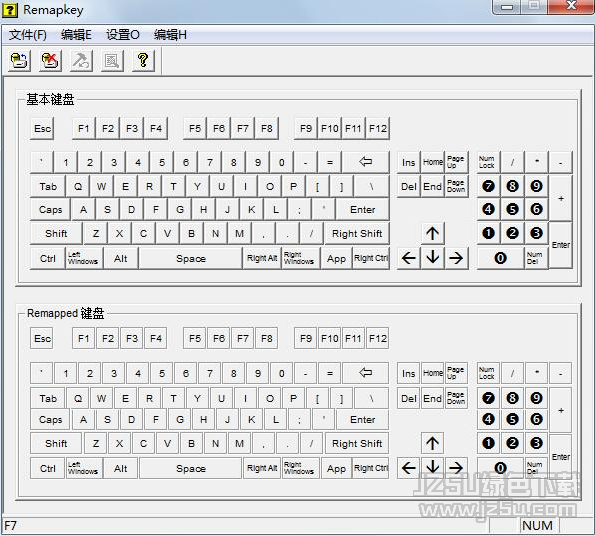The width and height of the screenshot is (595, 536).
Task: Select the Q key in 基本键盘
Action: click(x=78, y=186)
